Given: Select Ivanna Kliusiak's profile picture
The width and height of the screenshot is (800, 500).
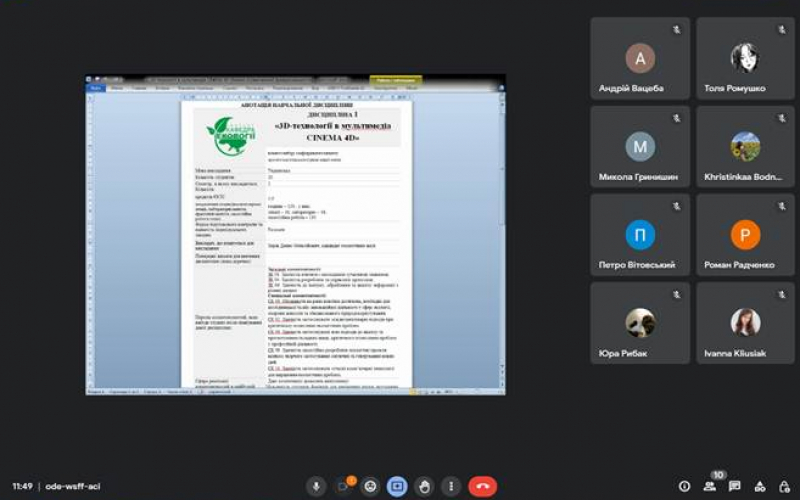Looking at the screenshot, I should (745, 323).
